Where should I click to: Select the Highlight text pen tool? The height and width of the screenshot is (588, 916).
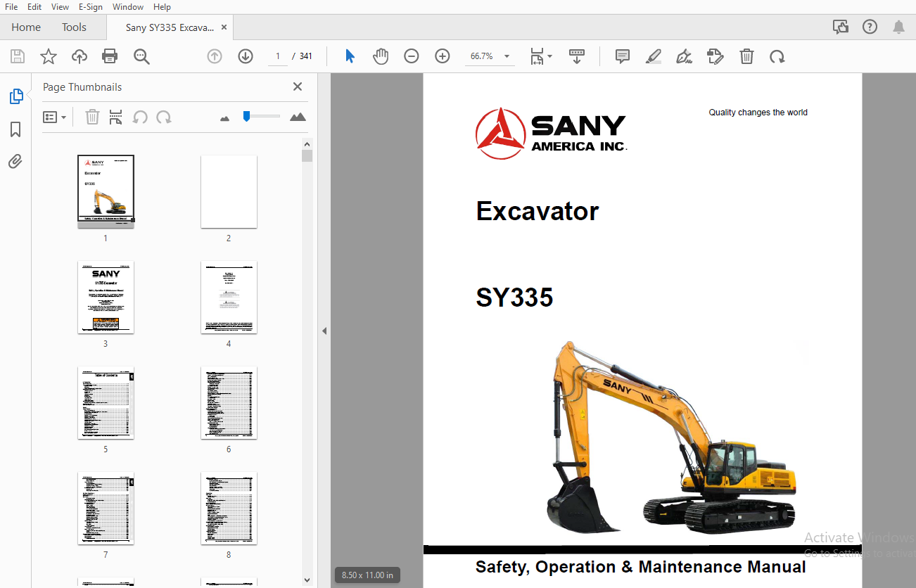coord(654,56)
